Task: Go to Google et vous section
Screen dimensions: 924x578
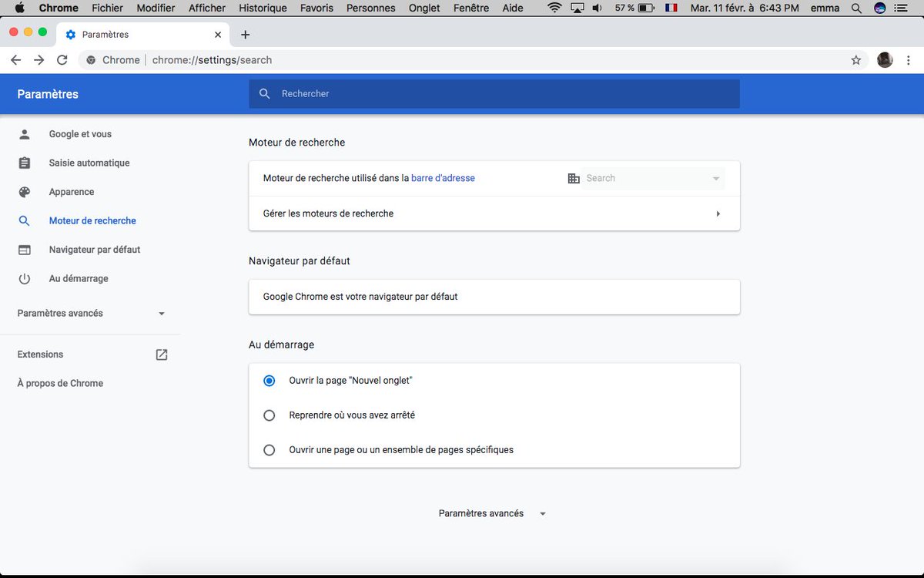Action: pos(80,134)
